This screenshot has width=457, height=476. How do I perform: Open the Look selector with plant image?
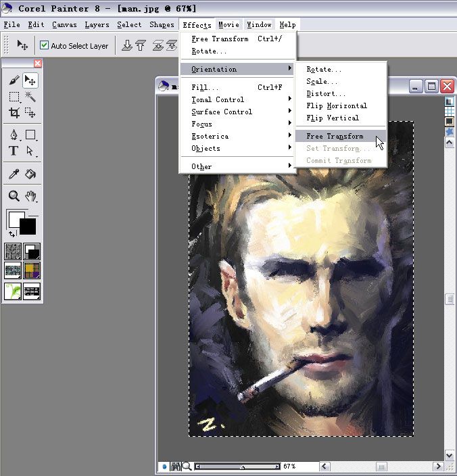point(13,291)
